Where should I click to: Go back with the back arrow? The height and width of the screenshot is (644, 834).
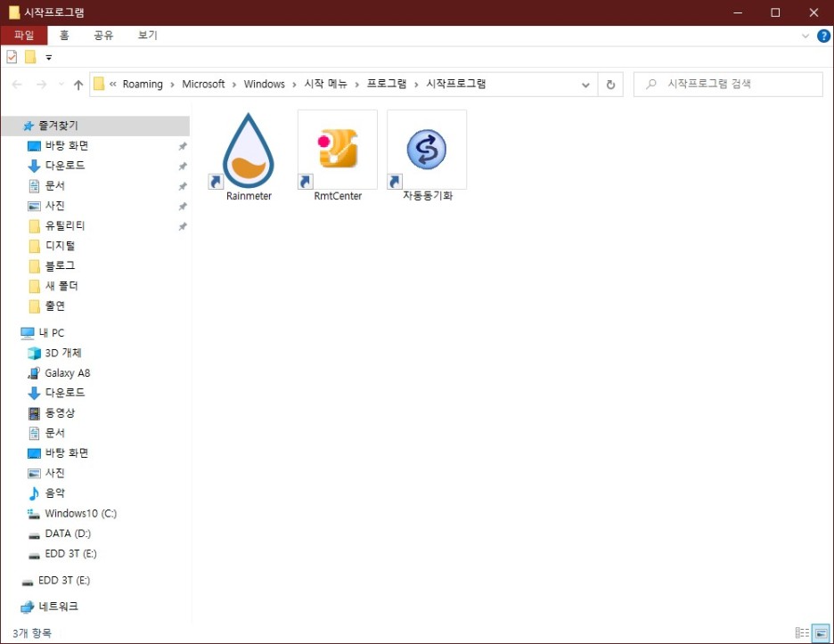(x=17, y=85)
